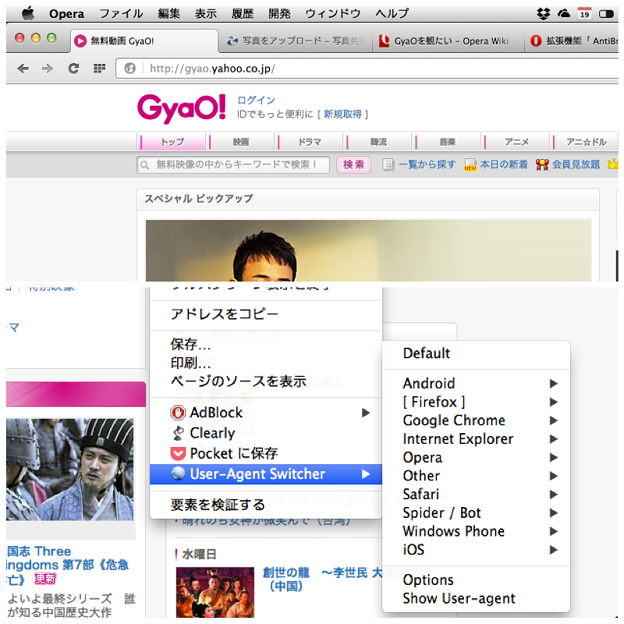Open the 編集 menu
Screen dimensions: 624x624
169,14
